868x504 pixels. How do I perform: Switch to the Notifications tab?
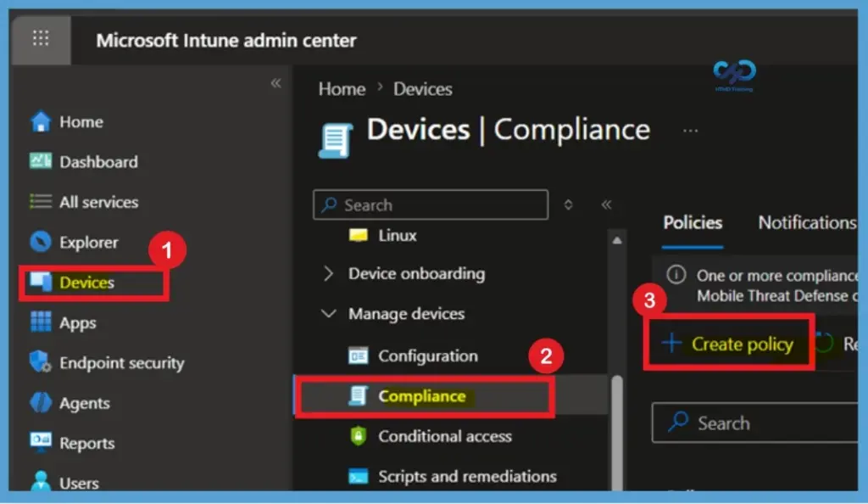click(x=807, y=222)
